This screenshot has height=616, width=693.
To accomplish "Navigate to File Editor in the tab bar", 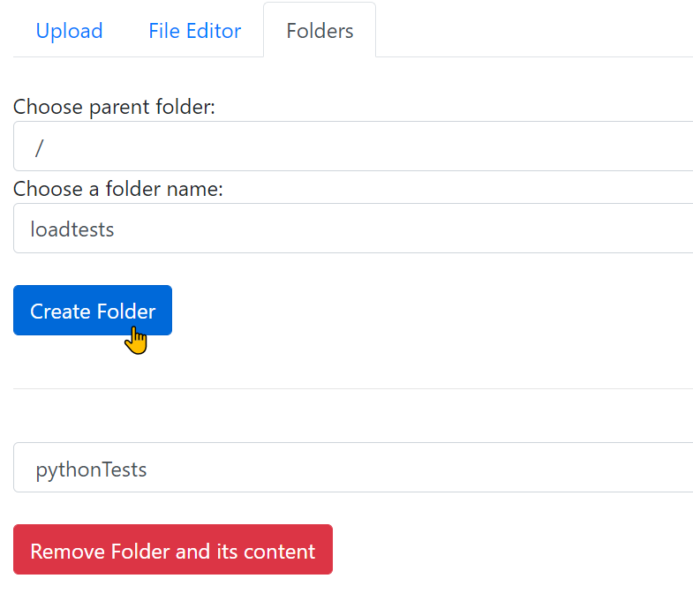I will pyautogui.click(x=194, y=31).
